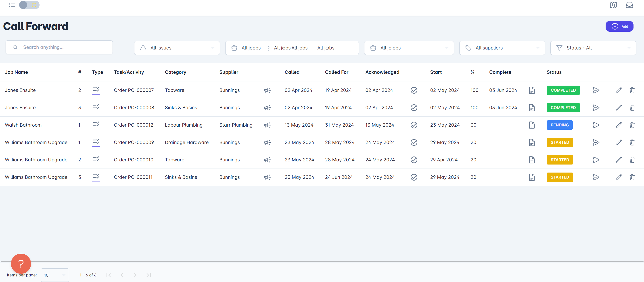
Task: Delete the Walsh Bathroom row
Action: [632, 125]
